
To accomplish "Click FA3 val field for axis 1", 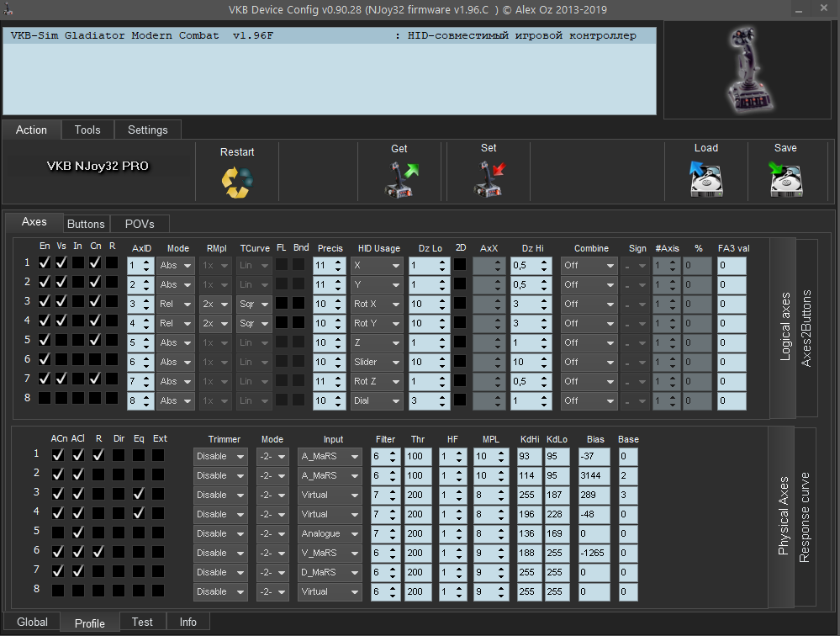I will [732, 265].
